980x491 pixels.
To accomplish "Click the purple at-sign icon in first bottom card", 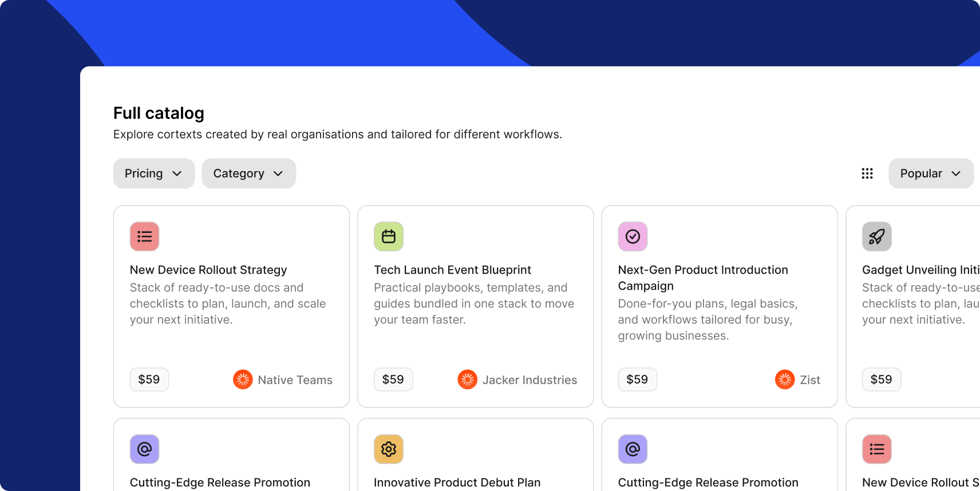I will (144, 449).
